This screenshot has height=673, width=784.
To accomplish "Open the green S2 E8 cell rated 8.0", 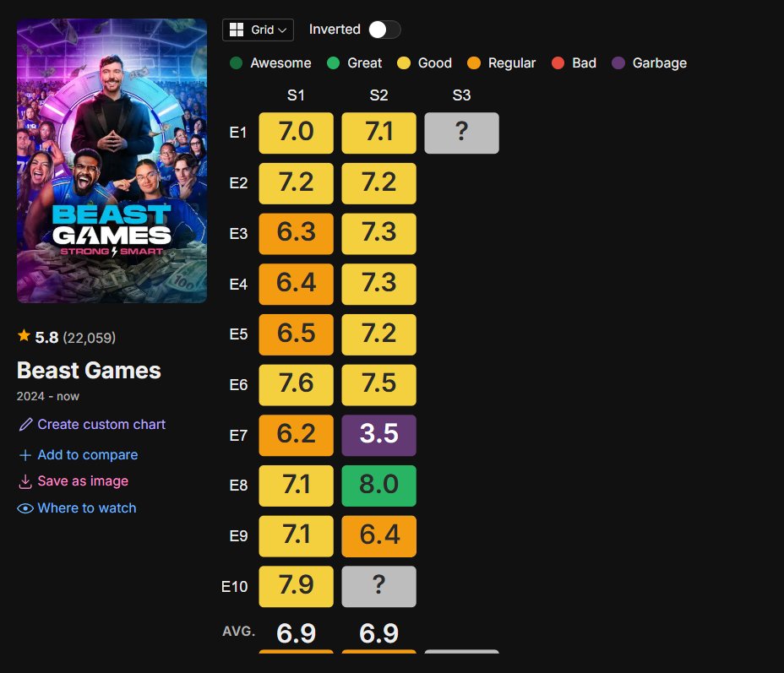I will pyautogui.click(x=378, y=486).
